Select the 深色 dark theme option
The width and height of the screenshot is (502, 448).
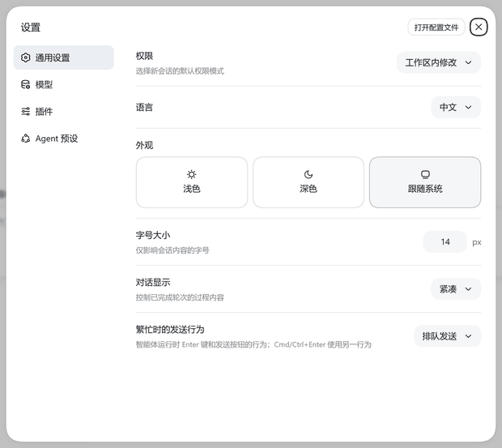point(308,182)
